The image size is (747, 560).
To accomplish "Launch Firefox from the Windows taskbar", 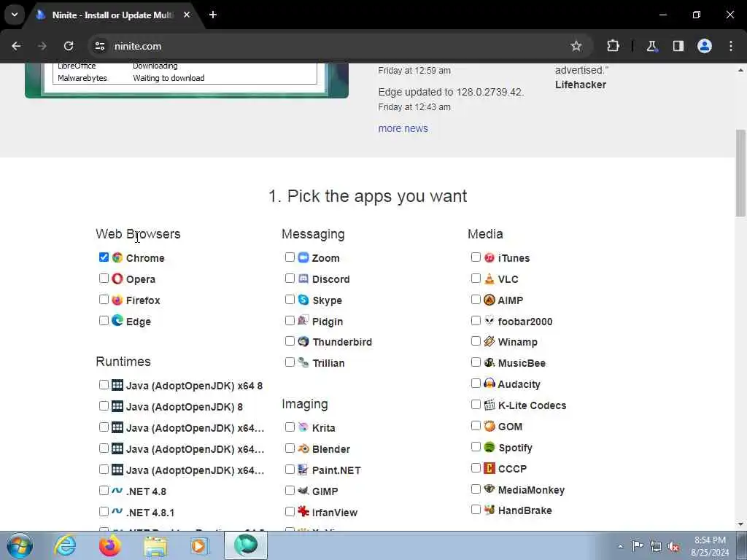I will pyautogui.click(x=109, y=545).
